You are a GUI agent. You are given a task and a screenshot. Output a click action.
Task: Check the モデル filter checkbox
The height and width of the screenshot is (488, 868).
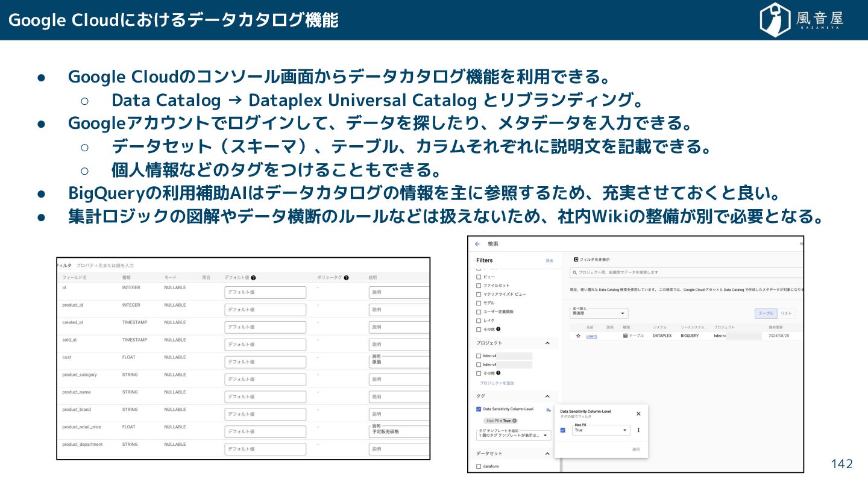[479, 303]
